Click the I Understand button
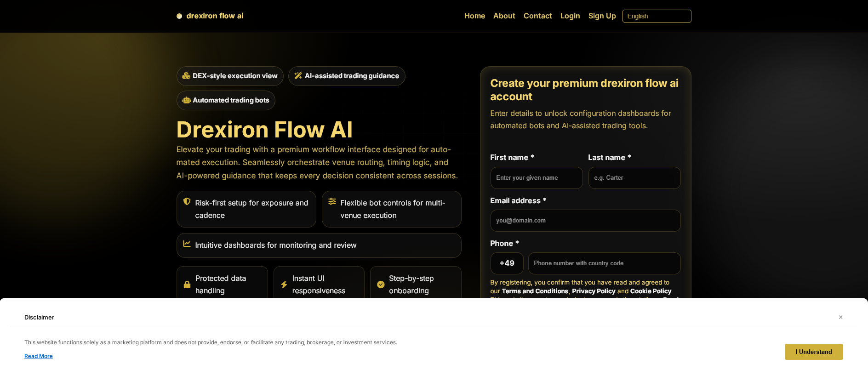This screenshot has width=868, height=376. [x=814, y=352]
